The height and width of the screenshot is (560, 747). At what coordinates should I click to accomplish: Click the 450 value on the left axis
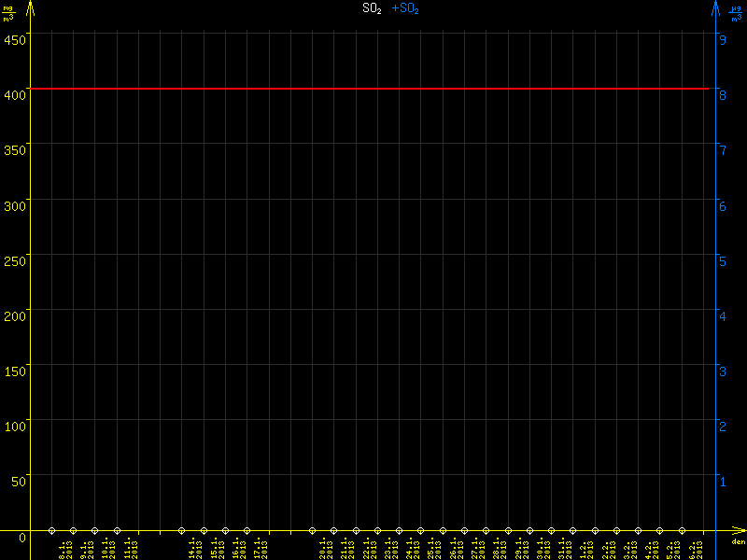click(x=14, y=39)
